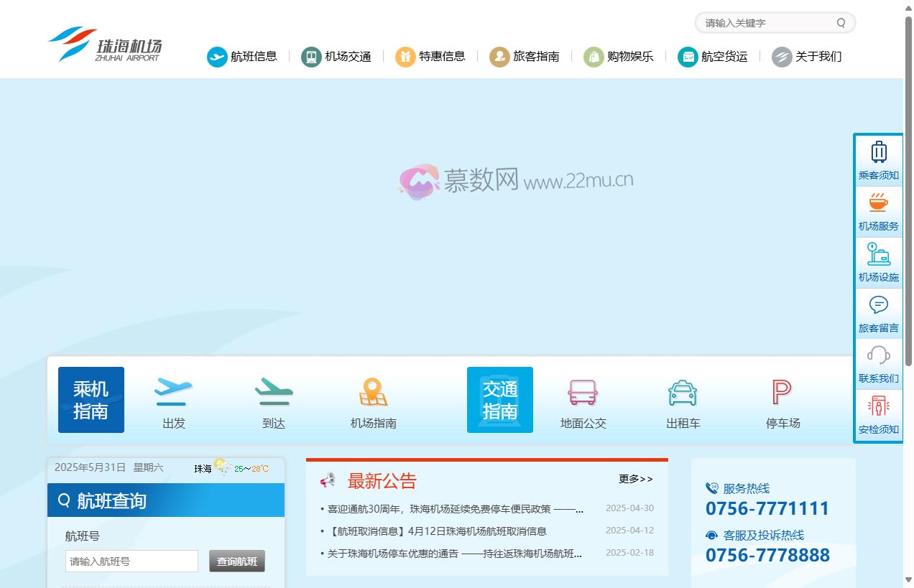Screen dimensions: 914x588
Task: Switch to the 乘机指南 tab
Action: point(91,400)
